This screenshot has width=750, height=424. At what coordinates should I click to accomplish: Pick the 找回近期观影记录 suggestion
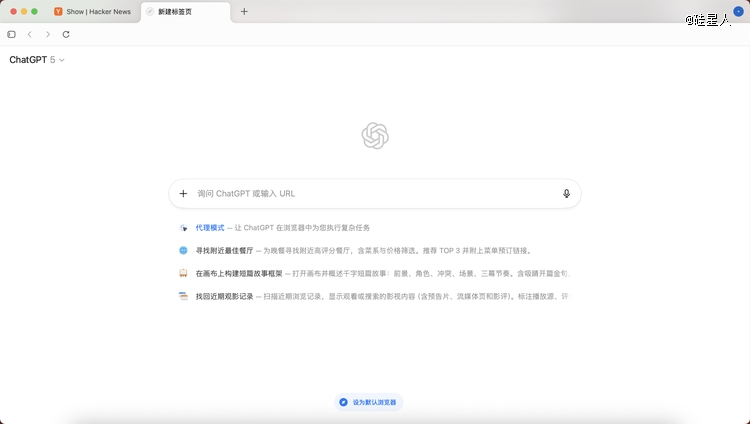(224, 296)
